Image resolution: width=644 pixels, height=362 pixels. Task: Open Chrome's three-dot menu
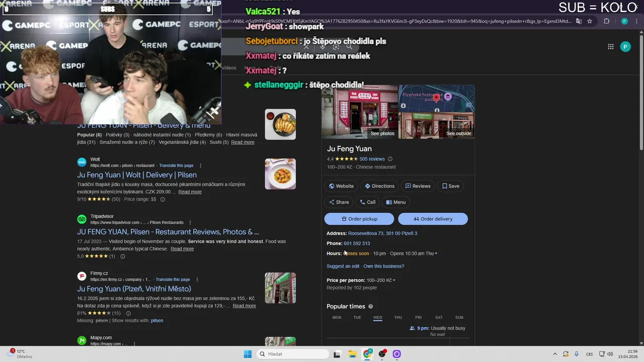click(637, 21)
